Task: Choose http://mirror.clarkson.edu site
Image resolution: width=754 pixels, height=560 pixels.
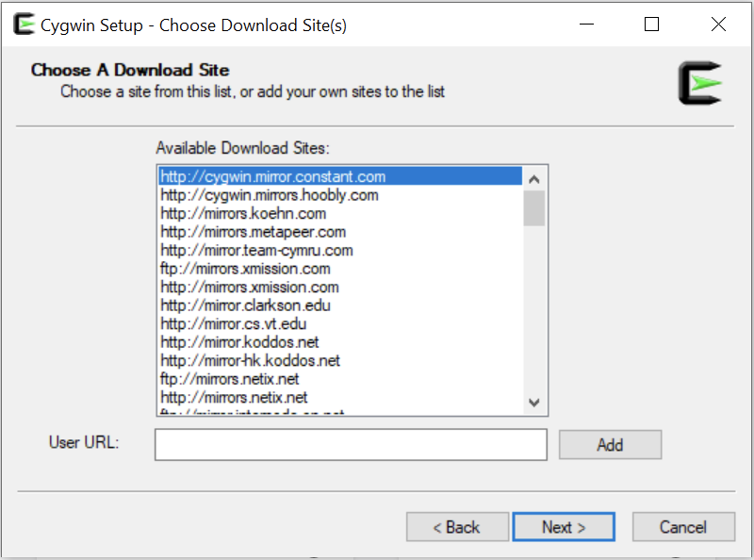Action: [340, 305]
